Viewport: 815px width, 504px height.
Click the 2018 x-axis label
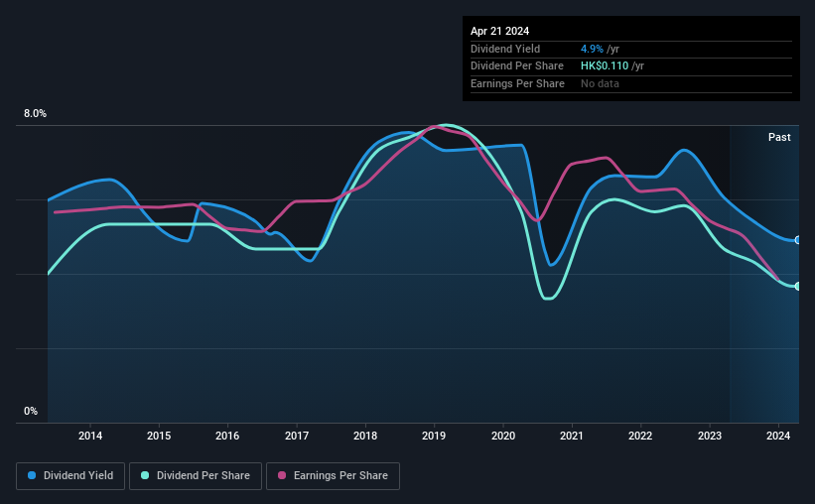click(365, 436)
